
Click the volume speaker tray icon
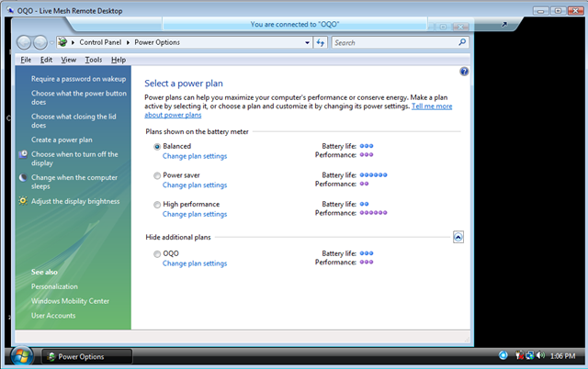(x=540, y=355)
